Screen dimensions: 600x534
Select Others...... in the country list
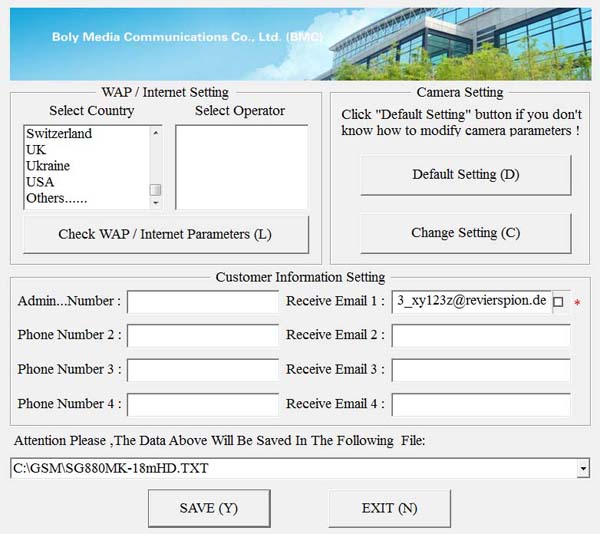click(x=56, y=198)
